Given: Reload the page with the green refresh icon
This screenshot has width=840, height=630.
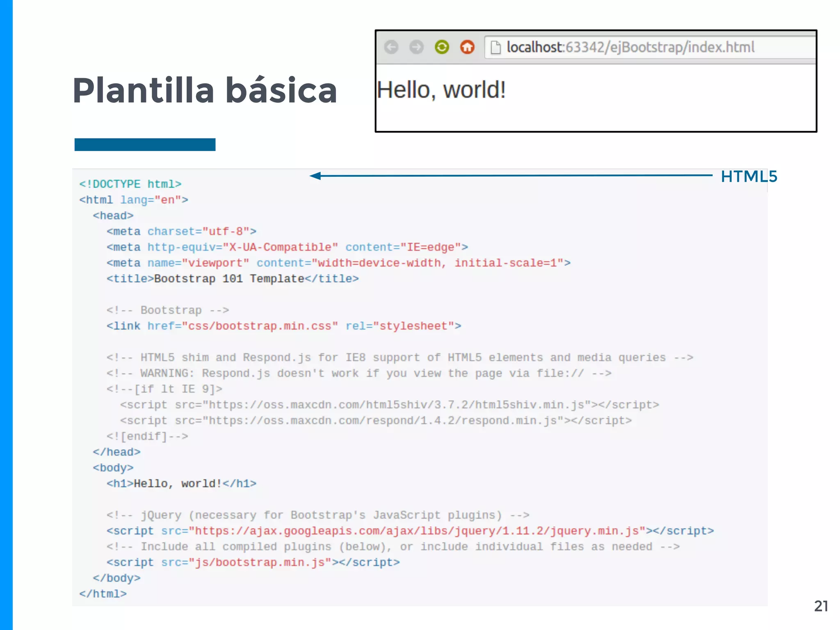Looking at the screenshot, I should click(x=442, y=47).
